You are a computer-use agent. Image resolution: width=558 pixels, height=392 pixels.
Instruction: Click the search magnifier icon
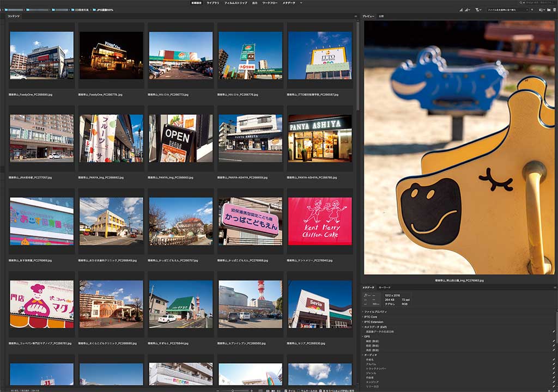[x=521, y=3]
